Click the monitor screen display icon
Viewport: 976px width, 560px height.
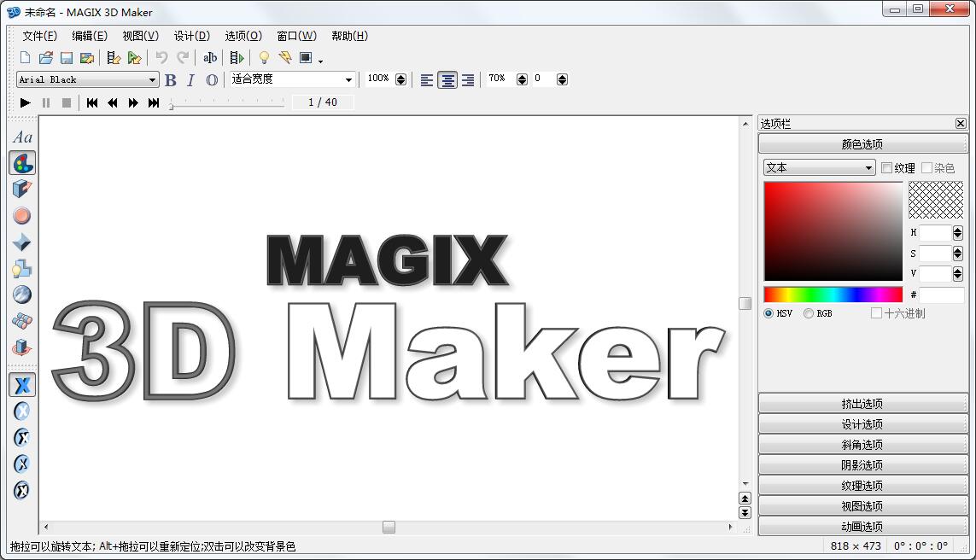306,58
